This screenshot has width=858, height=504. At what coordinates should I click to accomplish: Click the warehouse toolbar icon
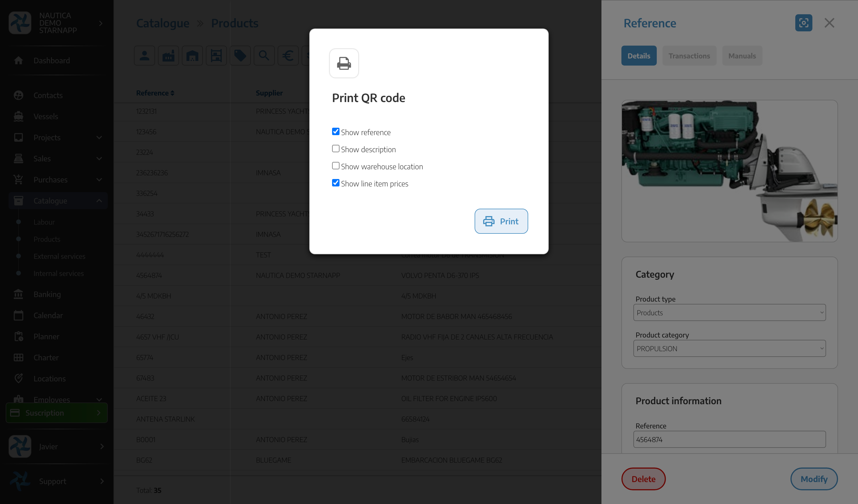[x=192, y=56]
